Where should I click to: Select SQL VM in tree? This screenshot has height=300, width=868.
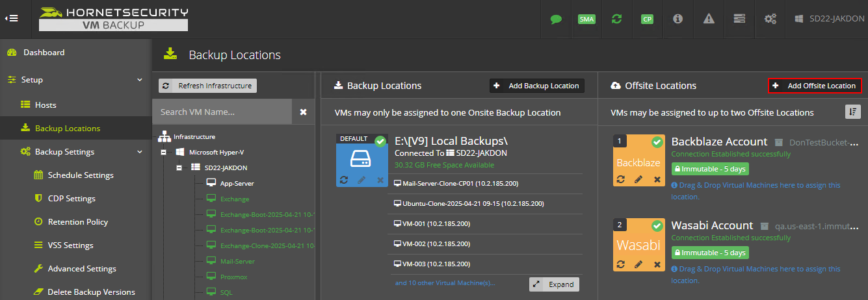pyautogui.click(x=226, y=292)
